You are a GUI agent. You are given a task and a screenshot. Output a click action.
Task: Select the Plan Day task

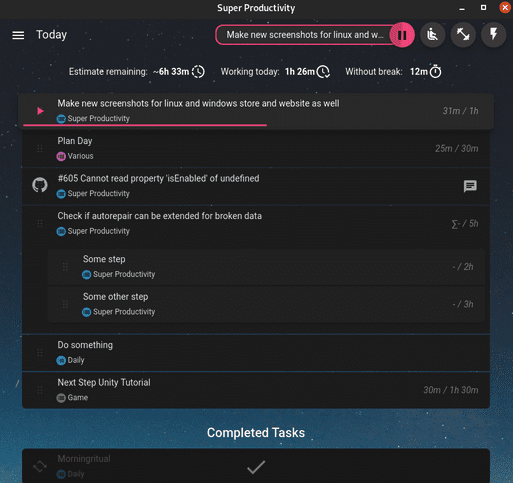[256, 148]
